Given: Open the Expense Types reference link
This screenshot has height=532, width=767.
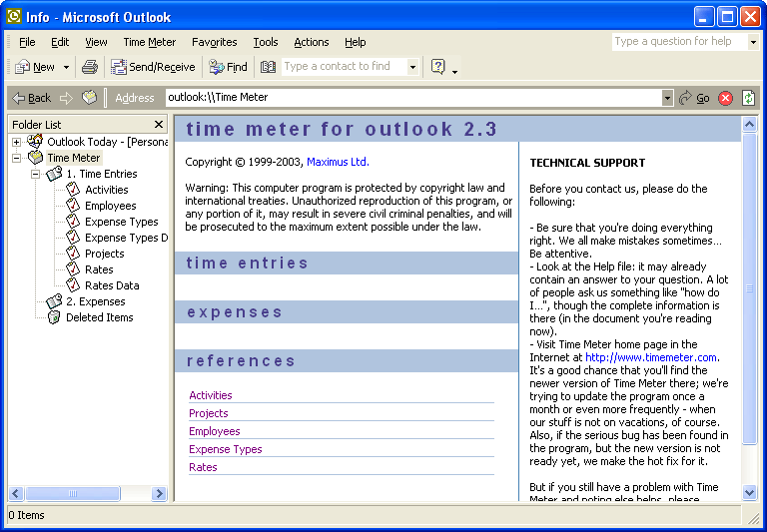Looking at the screenshot, I should pos(226,449).
